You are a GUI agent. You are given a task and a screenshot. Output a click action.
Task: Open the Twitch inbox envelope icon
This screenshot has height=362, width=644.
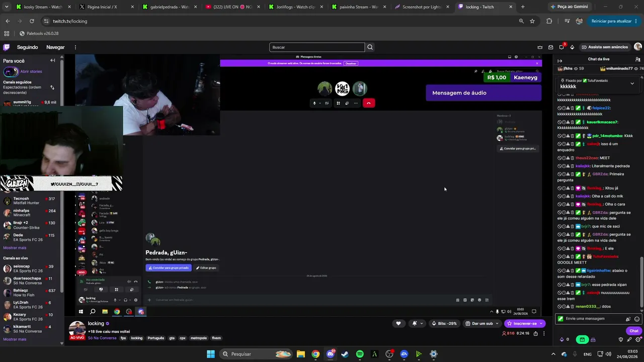click(x=551, y=47)
